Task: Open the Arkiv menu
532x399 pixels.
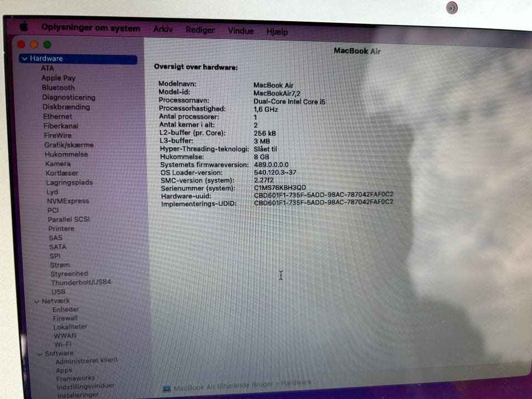Action: click(x=163, y=29)
